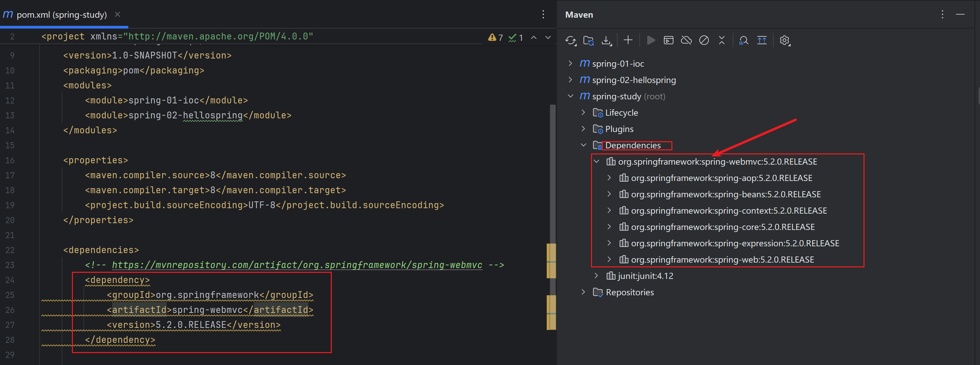Select spring-web:5.2.0.RELEASE dependency
This screenshot has width=980, height=365.
tap(722, 260)
